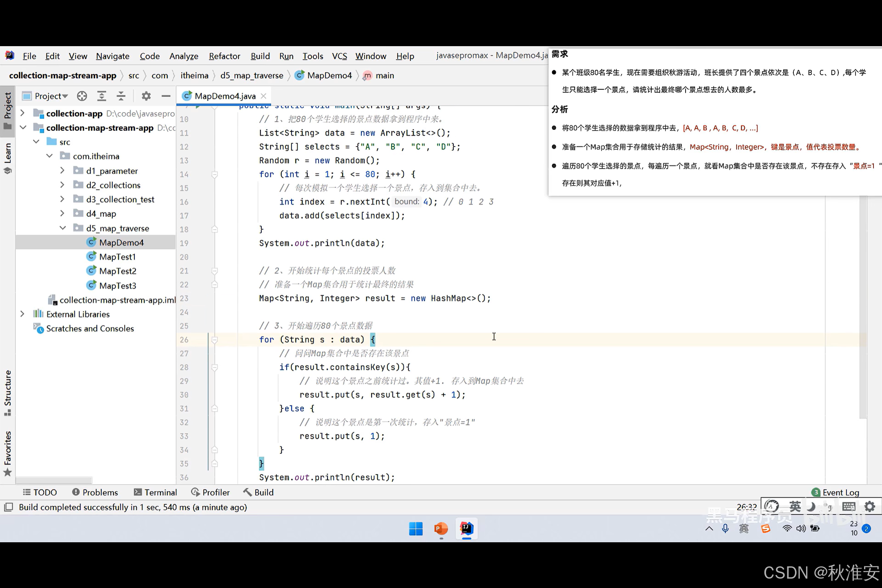Open PowerPoint from the taskbar
Viewport: 882px width, 588px height.
coord(441,528)
